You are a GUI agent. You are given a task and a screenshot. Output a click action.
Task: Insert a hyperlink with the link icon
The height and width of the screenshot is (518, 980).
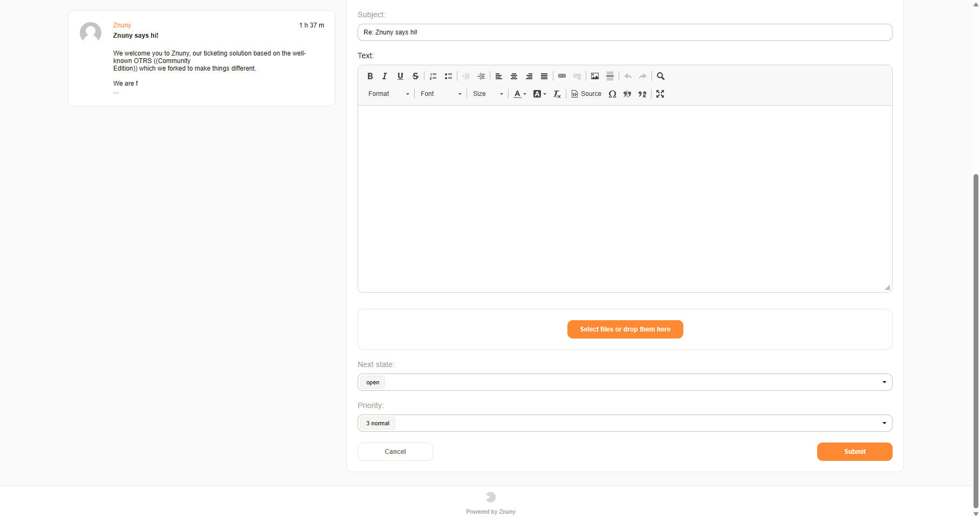(x=562, y=76)
